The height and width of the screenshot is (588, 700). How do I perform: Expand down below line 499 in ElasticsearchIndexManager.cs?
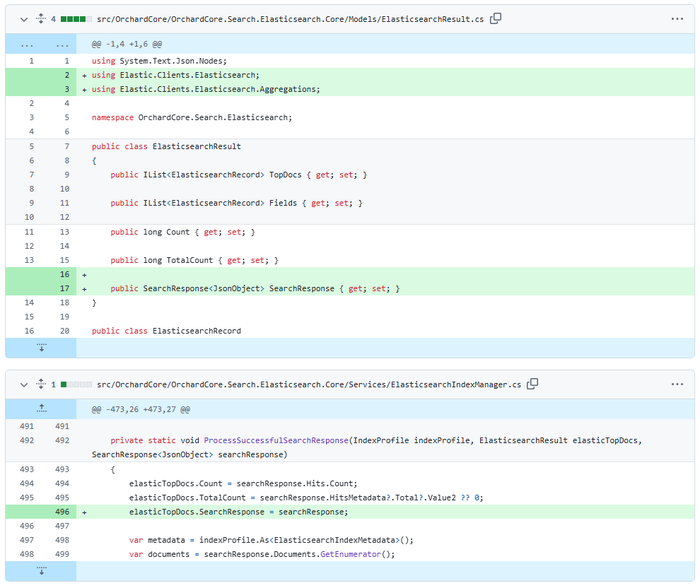coord(41,571)
